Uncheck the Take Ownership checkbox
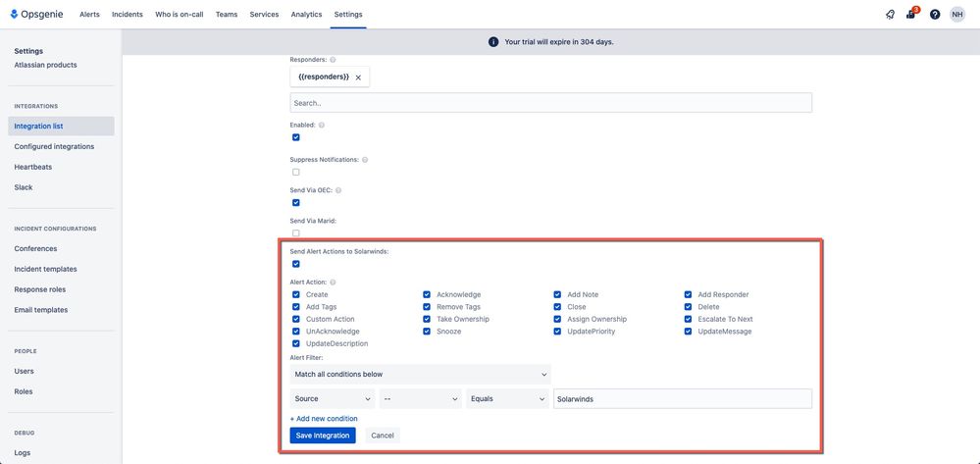Viewport: 980px width, 464px height. point(427,319)
